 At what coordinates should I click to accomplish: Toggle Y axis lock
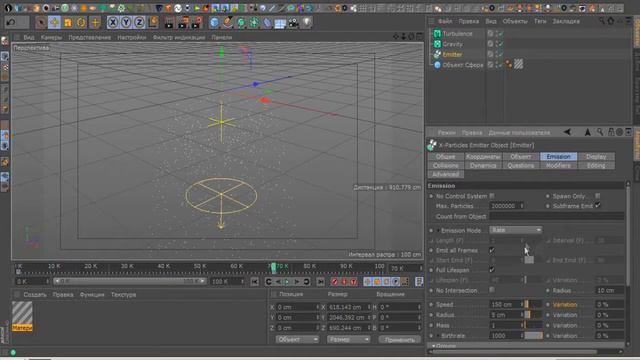(x=126, y=22)
